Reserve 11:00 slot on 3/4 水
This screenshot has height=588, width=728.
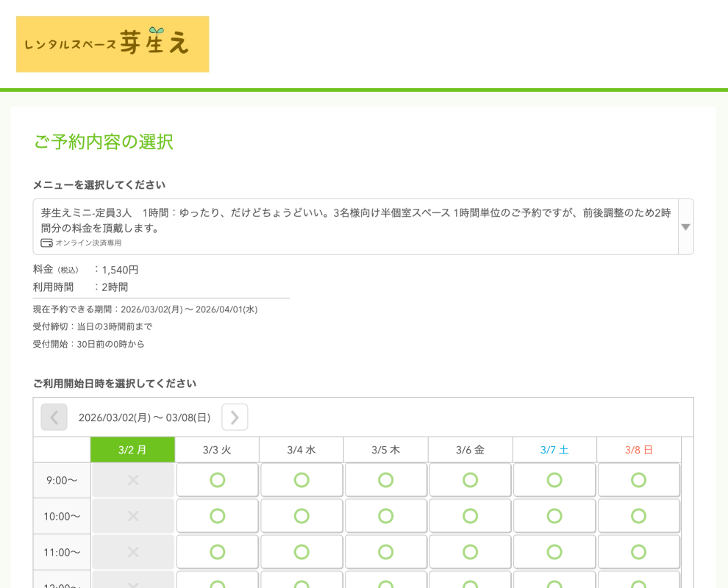point(301,552)
